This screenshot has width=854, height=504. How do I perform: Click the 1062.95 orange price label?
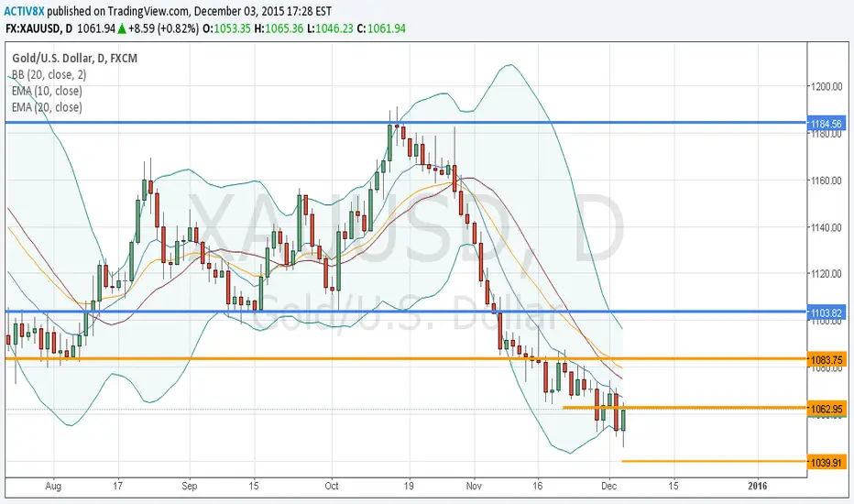[827, 409]
